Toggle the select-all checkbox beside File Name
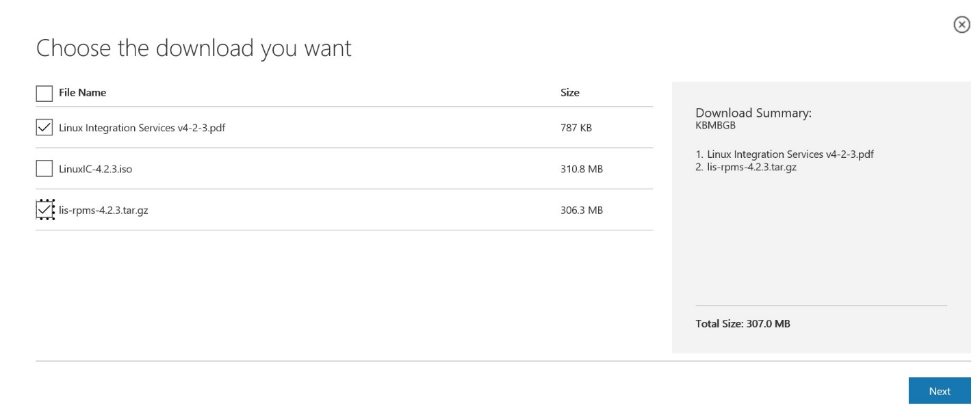The image size is (980, 417). pyautogui.click(x=44, y=93)
